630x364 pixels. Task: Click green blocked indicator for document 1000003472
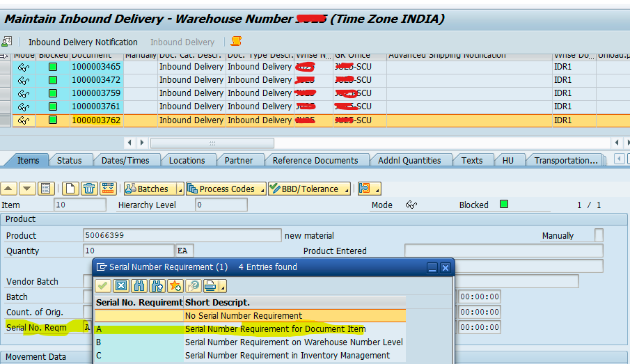pyautogui.click(x=53, y=80)
